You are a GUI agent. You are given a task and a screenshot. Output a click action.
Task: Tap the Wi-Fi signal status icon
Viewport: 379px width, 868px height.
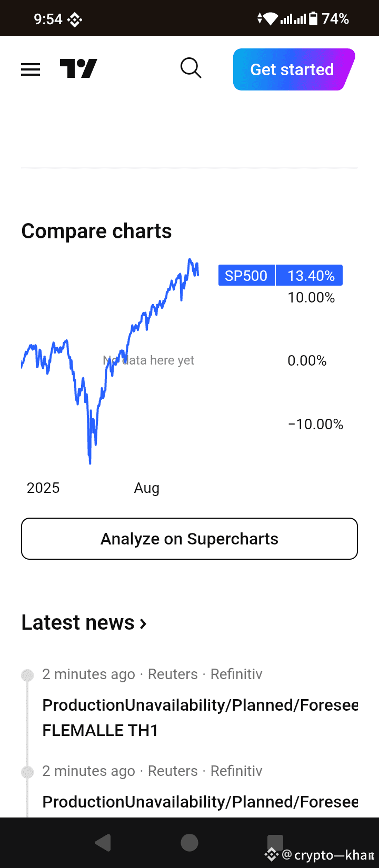coord(271,19)
